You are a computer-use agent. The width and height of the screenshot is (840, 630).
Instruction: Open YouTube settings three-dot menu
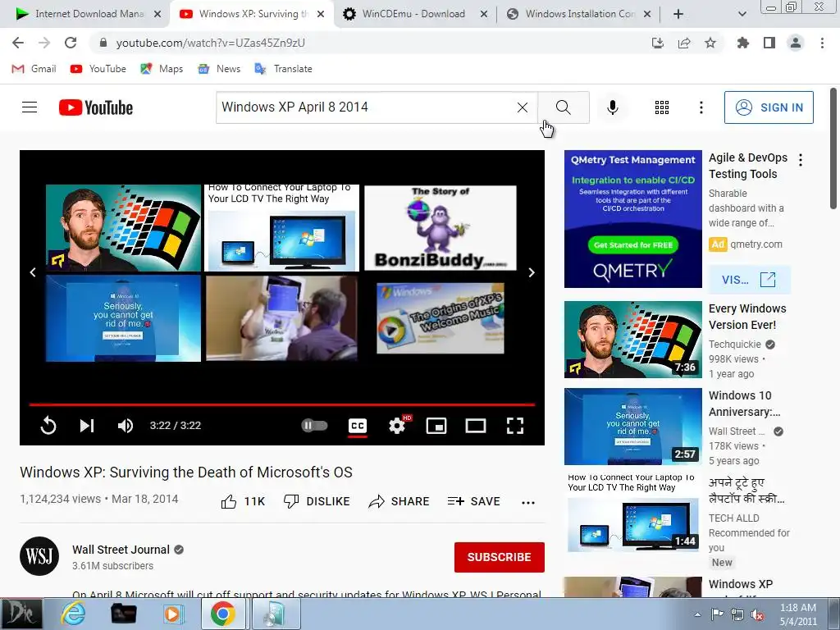pyautogui.click(x=701, y=107)
